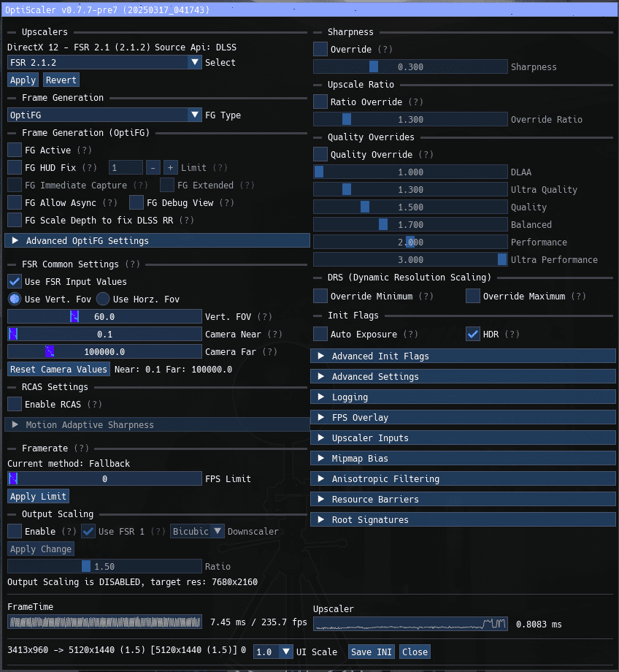The width and height of the screenshot is (619, 672).
Task: Open the FSR 2.1.2 upscaler select dropdown
Action: coord(104,63)
